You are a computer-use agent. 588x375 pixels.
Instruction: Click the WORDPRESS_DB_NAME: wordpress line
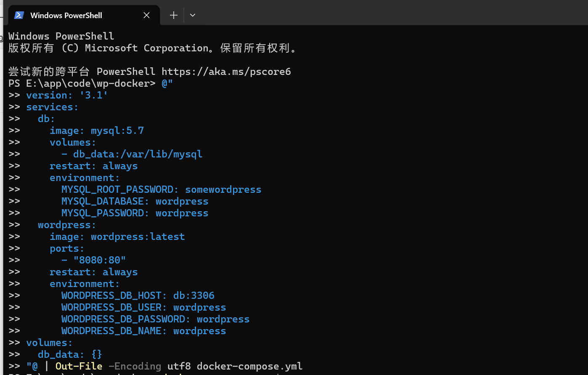tap(144, 331)
